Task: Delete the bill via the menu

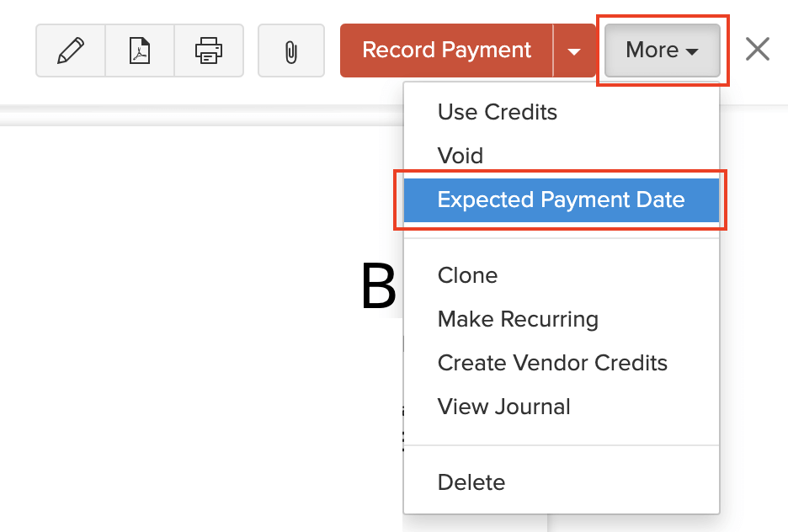Action: click(x=471, y=482)
